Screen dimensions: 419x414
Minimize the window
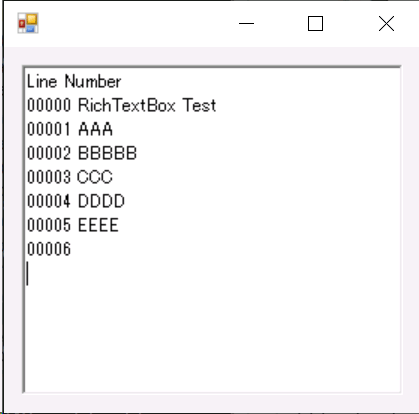pos(247,23)
